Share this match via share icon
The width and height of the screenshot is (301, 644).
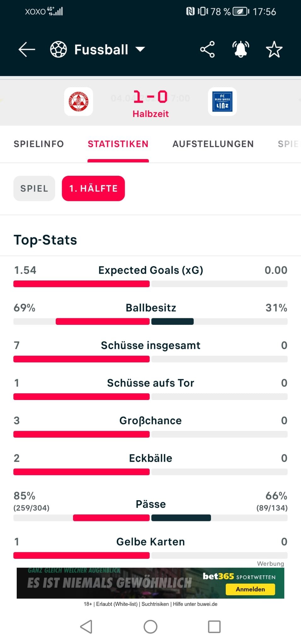point(207,49)
